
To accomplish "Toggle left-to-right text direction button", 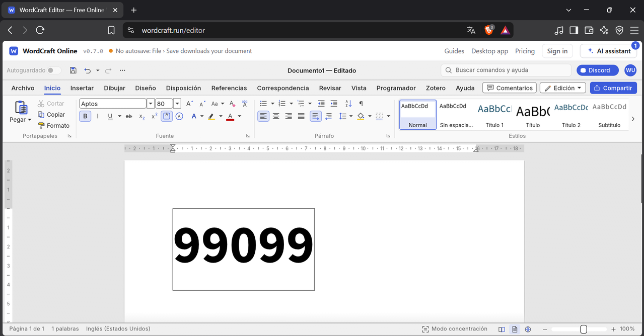I will (x=315, y=116).
